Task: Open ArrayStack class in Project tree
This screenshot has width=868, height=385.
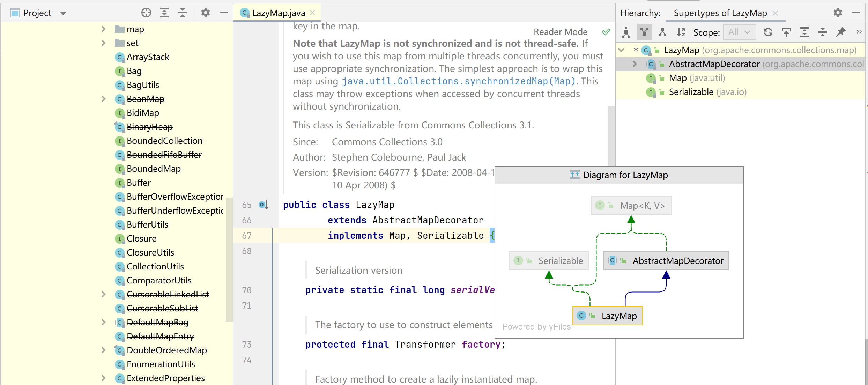Action: [148, 57]
